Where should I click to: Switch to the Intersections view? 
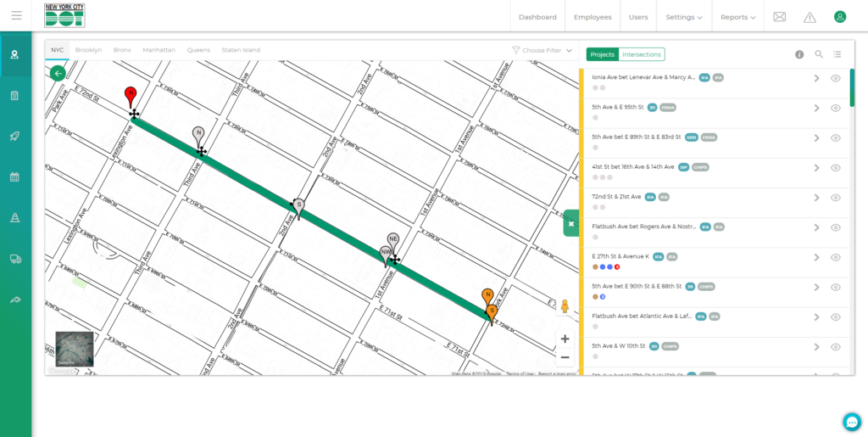click(x=641, y=54)
